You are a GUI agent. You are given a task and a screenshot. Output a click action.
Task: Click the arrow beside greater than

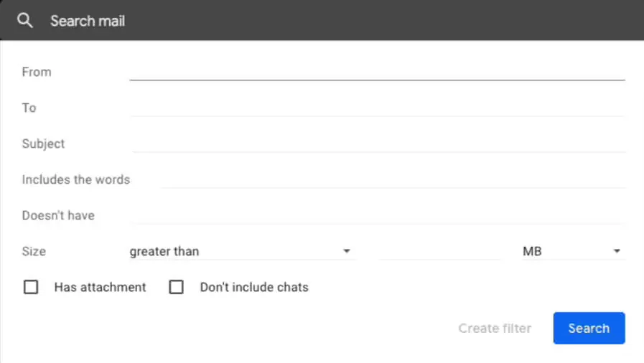coord(347,251)
